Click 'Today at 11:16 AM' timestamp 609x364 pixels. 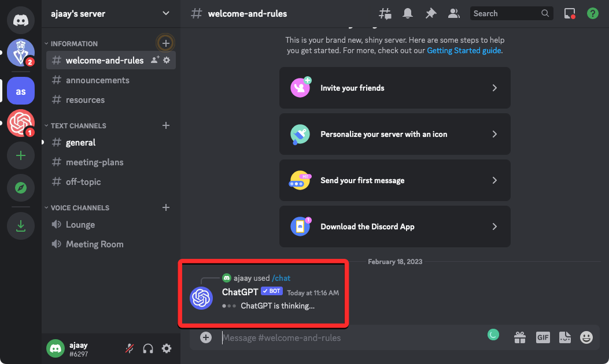coord(313,293)
